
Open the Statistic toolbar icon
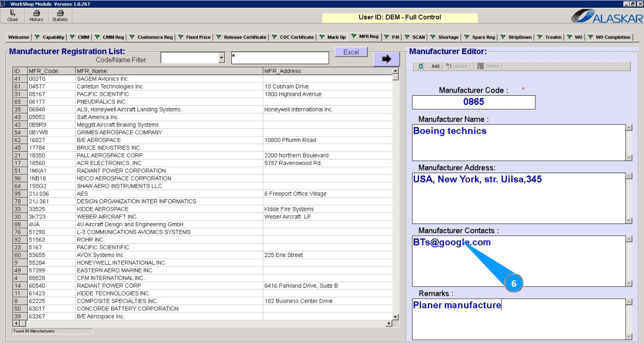[x=60, y=16]
